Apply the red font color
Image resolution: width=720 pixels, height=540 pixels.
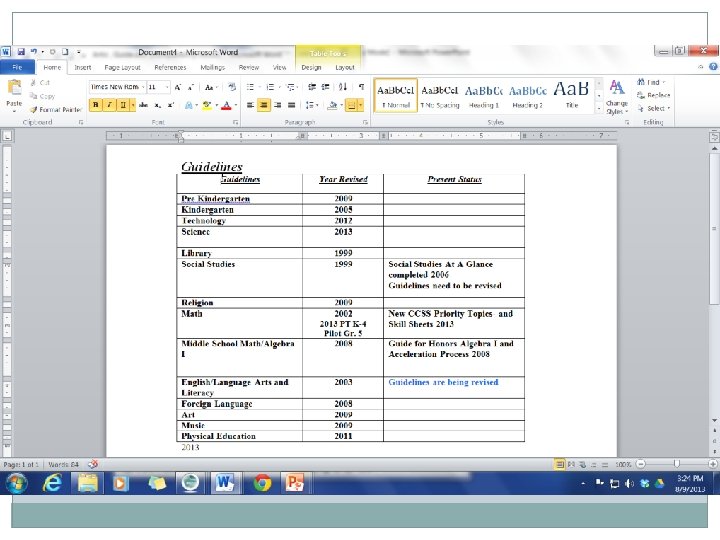tap(226, 105)
